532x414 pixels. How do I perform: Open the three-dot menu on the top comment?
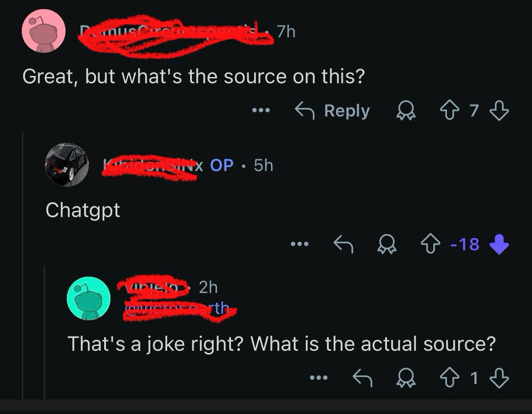pyautogui.click(x=262, y=111)
